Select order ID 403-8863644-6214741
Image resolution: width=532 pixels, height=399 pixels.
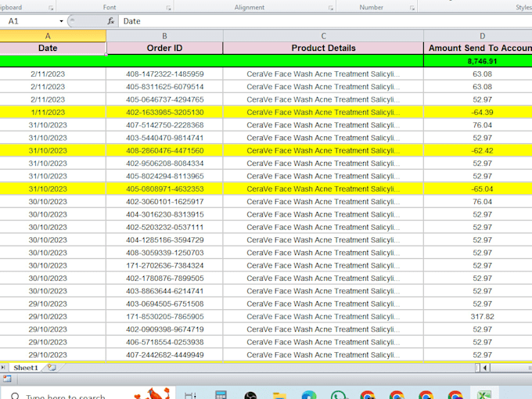coord(164,291)
